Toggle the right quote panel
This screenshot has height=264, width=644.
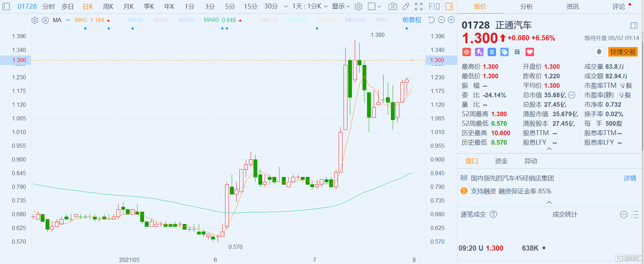tap(449, 6)
